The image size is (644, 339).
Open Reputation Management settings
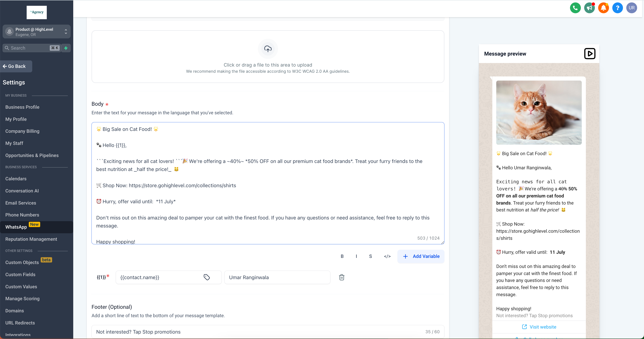tap(31, 239)
